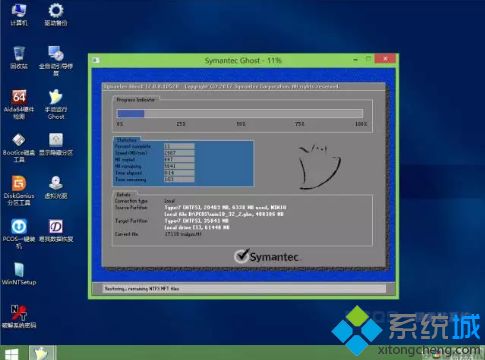Open the PCOS one-key install icon
The height and width of the screenshot is (360, 485).
19,234
